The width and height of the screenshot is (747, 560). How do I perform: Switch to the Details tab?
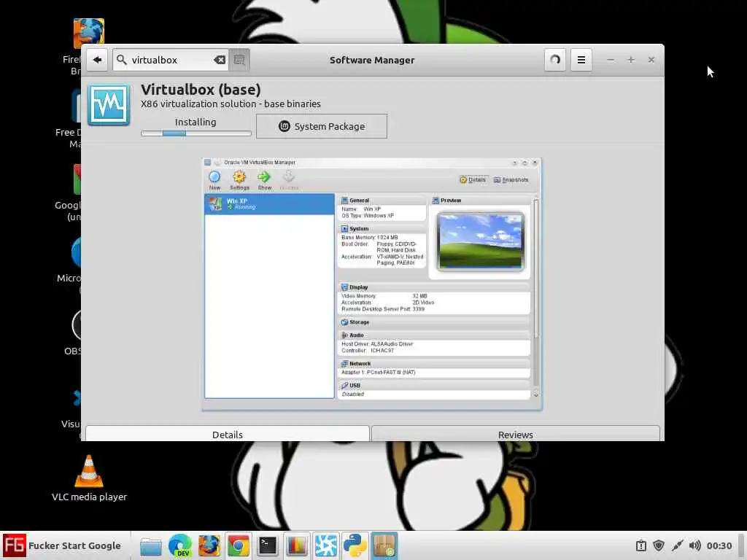coord(228,434)
